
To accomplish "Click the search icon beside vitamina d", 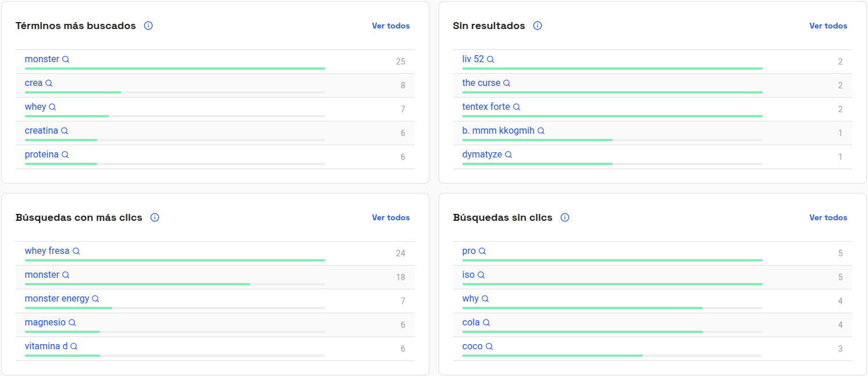I will [74, 346].
